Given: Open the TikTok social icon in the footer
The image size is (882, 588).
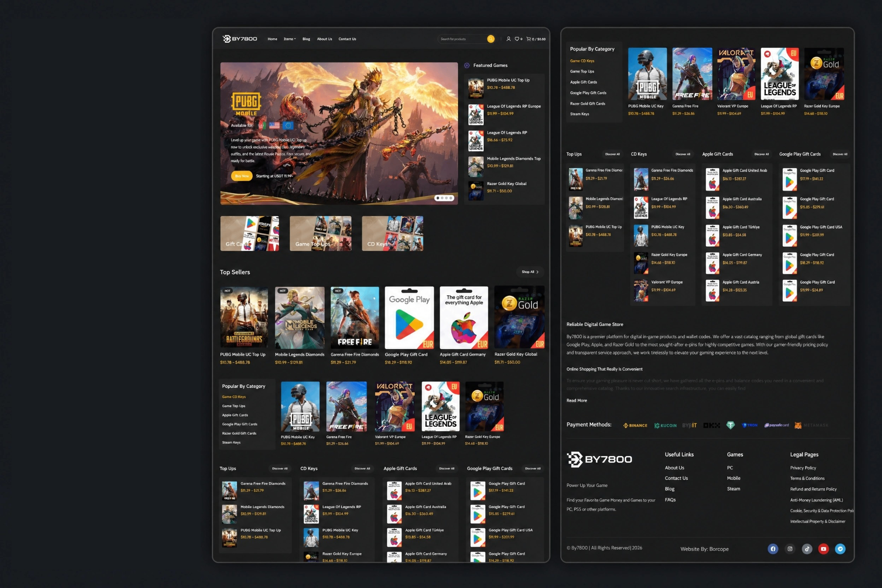Looking at the screenshot, I should click(x=807, y=549).
